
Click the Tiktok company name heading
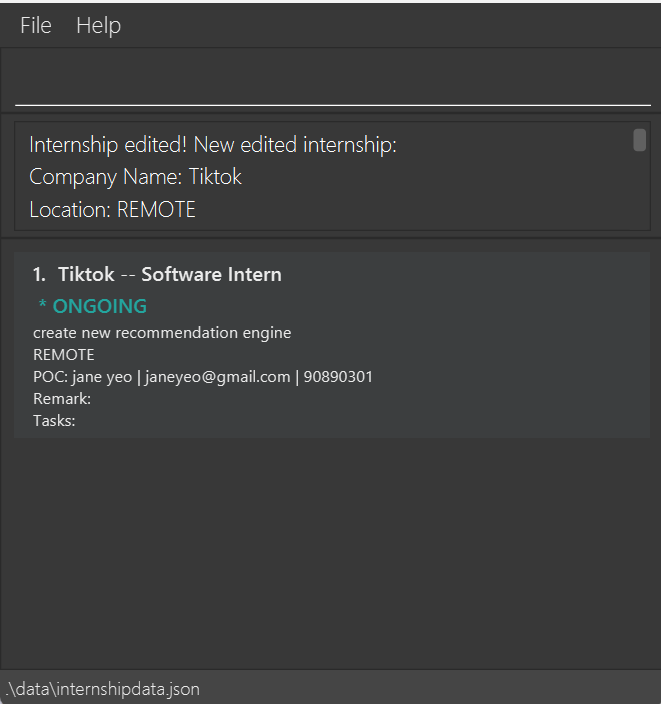click(x=86, y=274)
